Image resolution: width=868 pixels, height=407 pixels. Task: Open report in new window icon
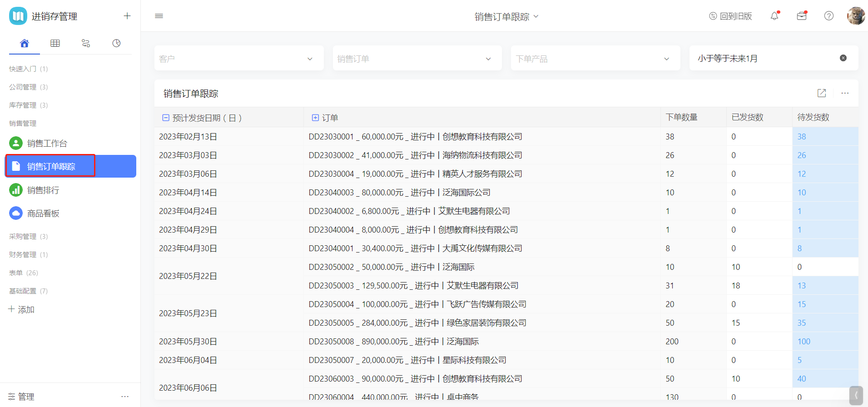click(x=822, y=93)
